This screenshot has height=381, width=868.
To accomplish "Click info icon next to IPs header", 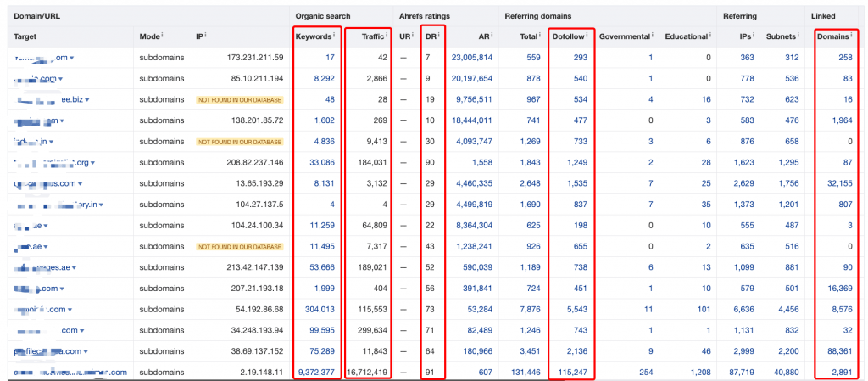I will [x=754, y=36].
